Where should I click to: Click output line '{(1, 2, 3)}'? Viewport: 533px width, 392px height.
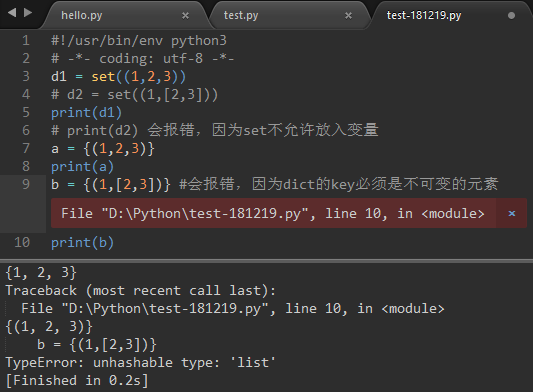(49, 327)
